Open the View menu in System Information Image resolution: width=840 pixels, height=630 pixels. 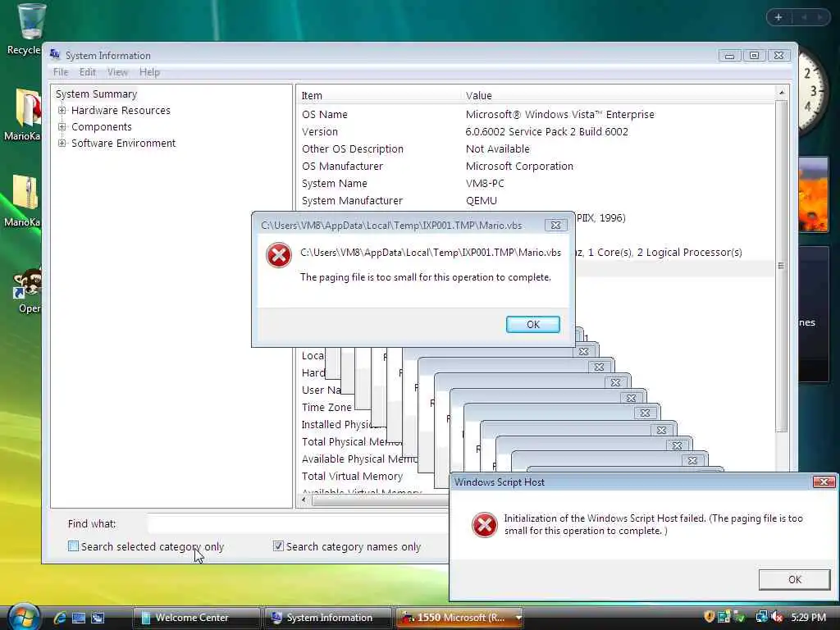[117, 72]
